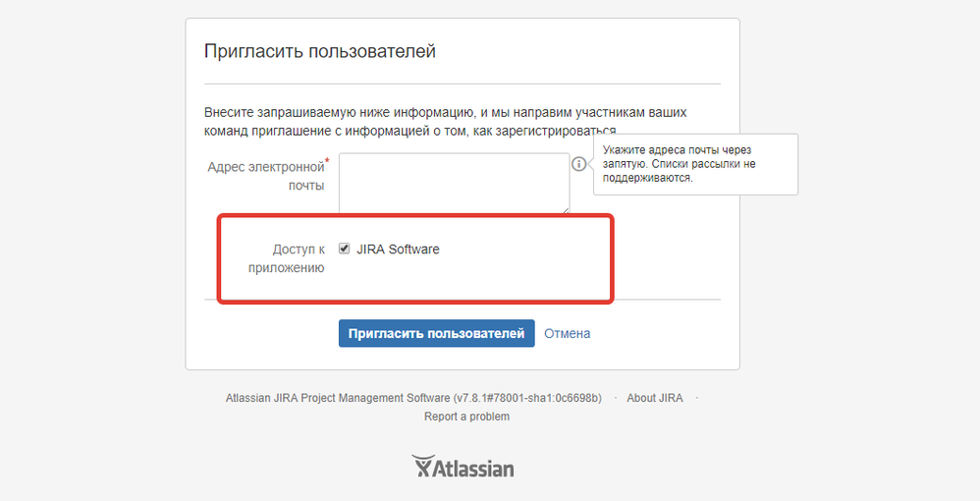Open the Report a problem link
This screenshot has width=980, height=501.
[x=466, y=417]
